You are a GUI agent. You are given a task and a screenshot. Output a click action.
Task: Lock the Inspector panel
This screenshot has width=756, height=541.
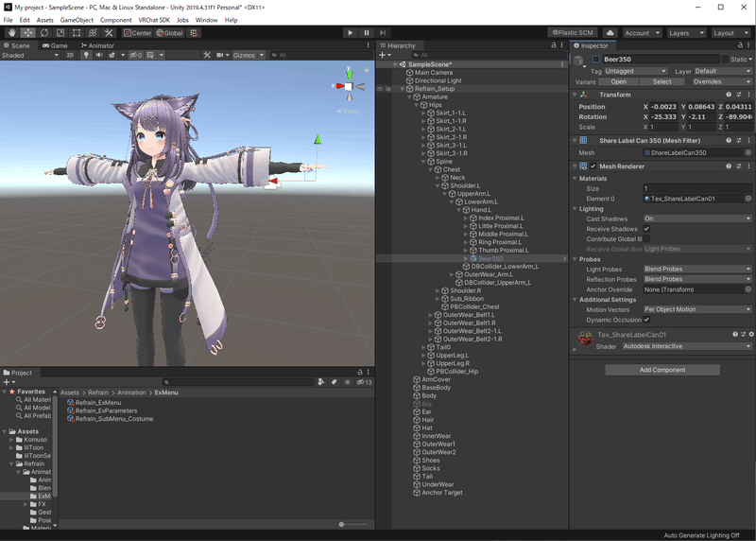click(740, 44)
